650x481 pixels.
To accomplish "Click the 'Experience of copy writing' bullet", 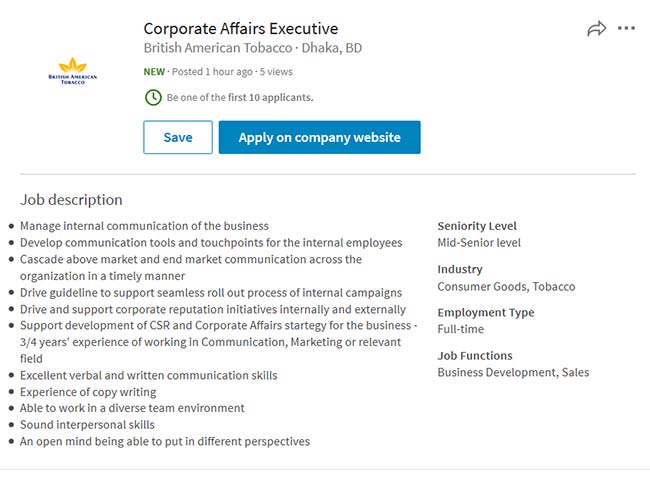I will [x=88, y=392].
